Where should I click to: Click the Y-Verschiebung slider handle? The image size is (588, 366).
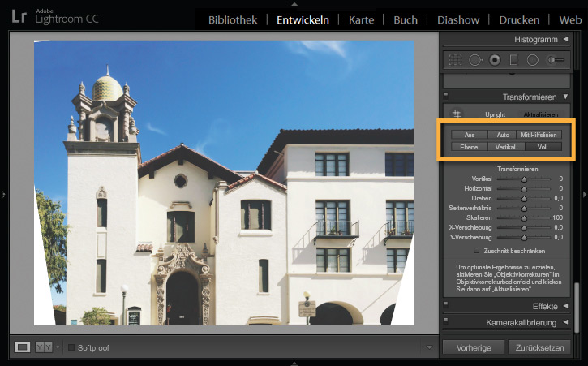click(524, 238)
